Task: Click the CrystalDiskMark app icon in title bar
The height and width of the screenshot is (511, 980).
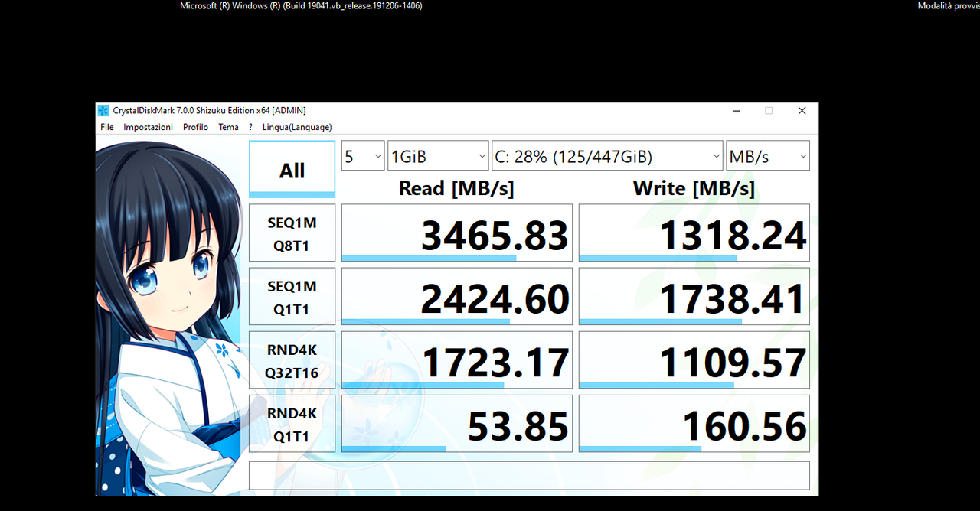Action: [x=104, y=111]
